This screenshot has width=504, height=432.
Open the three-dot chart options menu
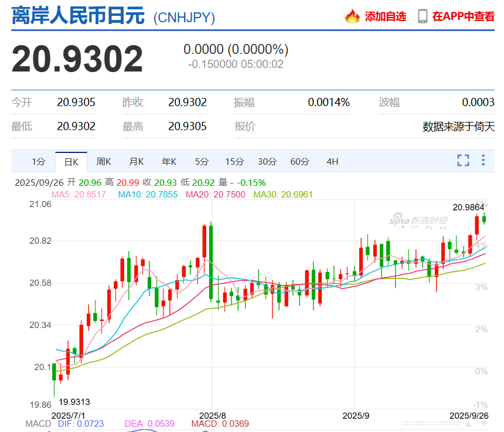click(x=483, y=160)
